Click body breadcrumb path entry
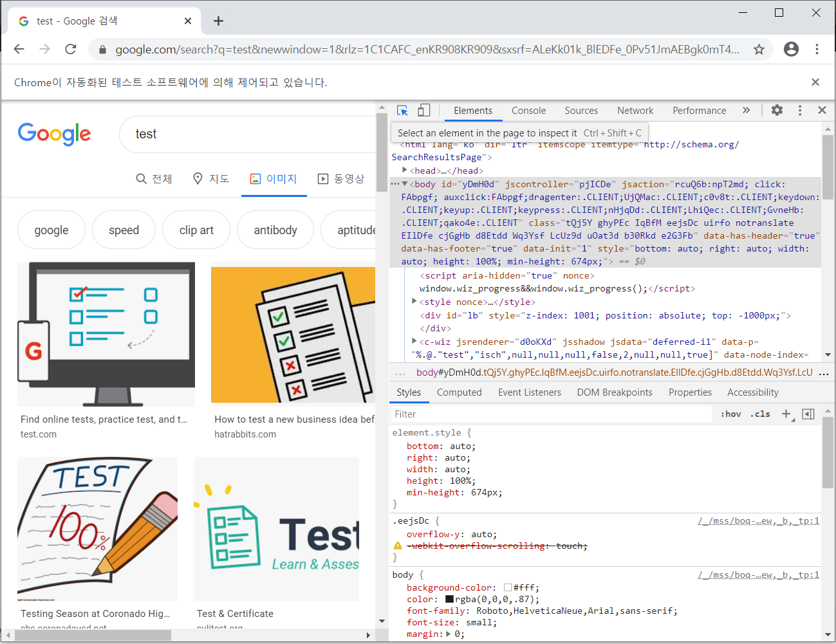The image size is (836, 644). coord(614,373)
